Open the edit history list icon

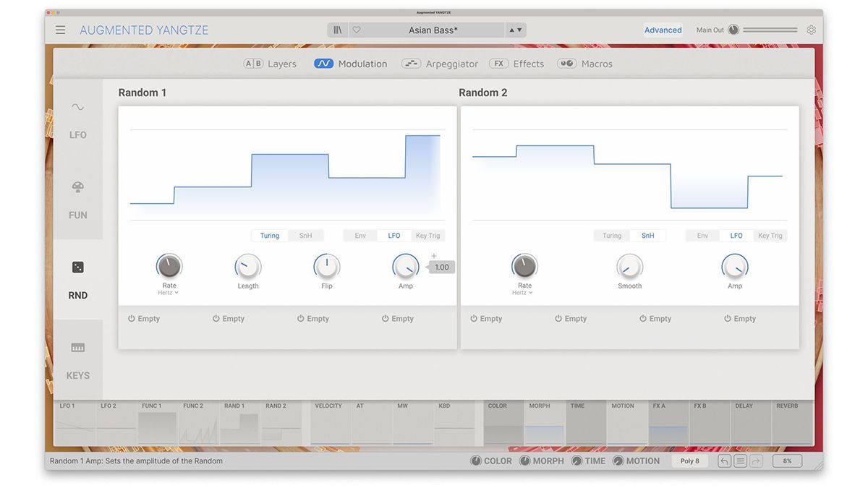[x=740, y=461]
